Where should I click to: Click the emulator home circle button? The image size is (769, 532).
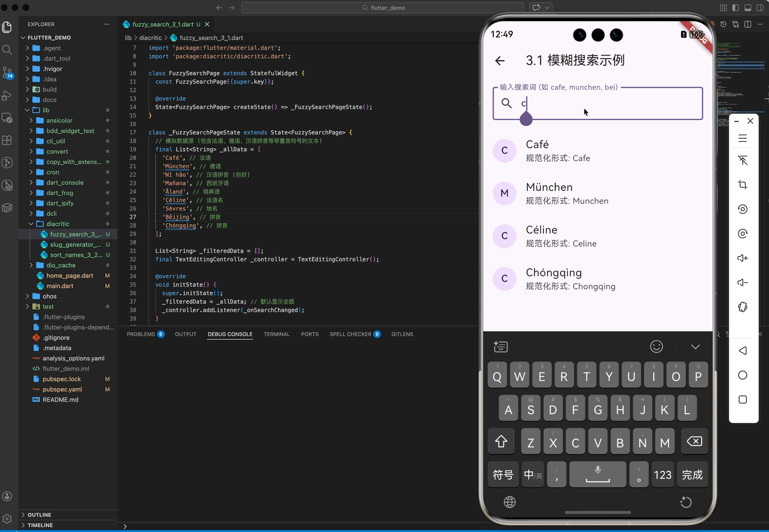coord(743,375)
